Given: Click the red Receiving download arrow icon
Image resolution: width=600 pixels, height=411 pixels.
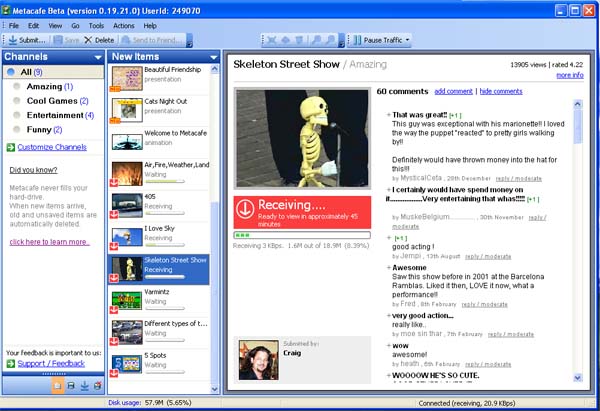Looking at the screenshot, I should click(x=245, y=209).
